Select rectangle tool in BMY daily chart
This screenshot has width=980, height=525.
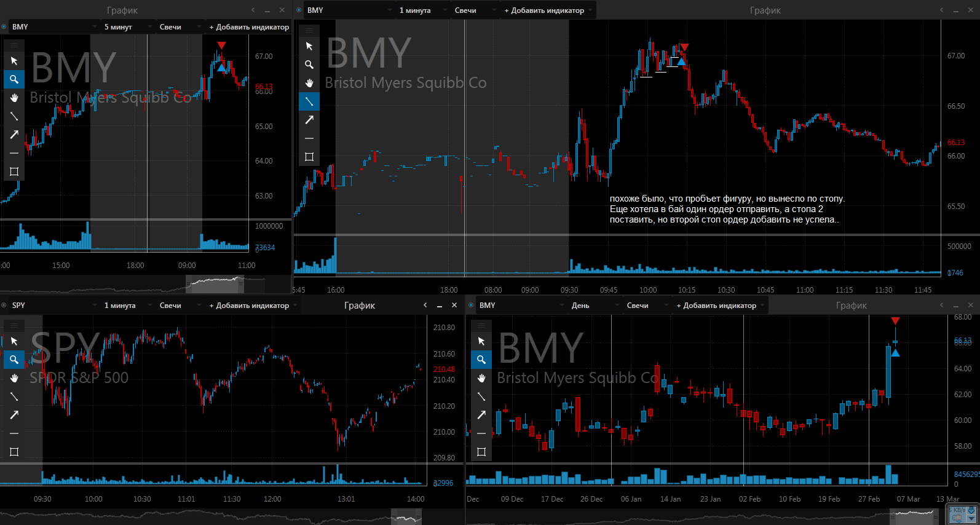tap(481, 452)
